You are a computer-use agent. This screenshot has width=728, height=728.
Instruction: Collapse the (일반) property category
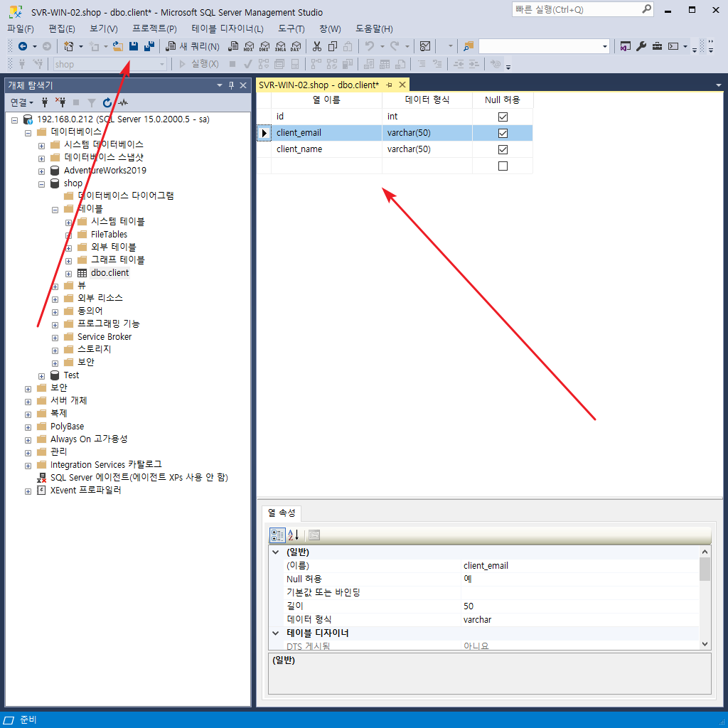(276, 552)
